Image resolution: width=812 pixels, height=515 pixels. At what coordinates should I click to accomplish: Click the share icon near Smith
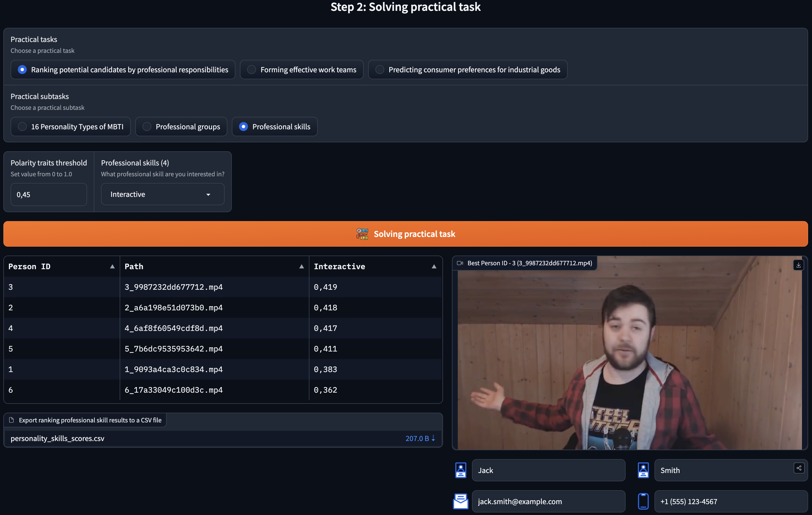pos(799,468)
